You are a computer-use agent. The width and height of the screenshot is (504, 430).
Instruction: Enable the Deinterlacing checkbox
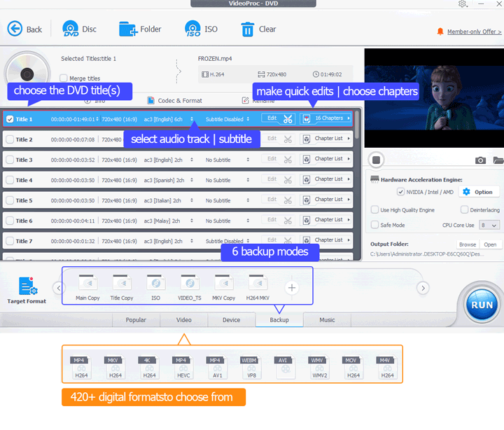(x=464, y=209)
